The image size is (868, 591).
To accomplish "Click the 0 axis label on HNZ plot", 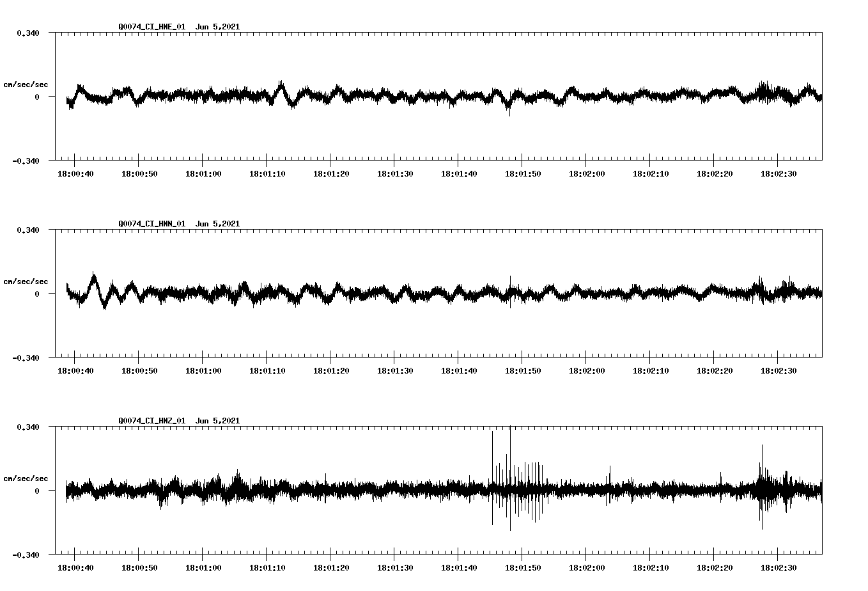I will pos(37,491).
